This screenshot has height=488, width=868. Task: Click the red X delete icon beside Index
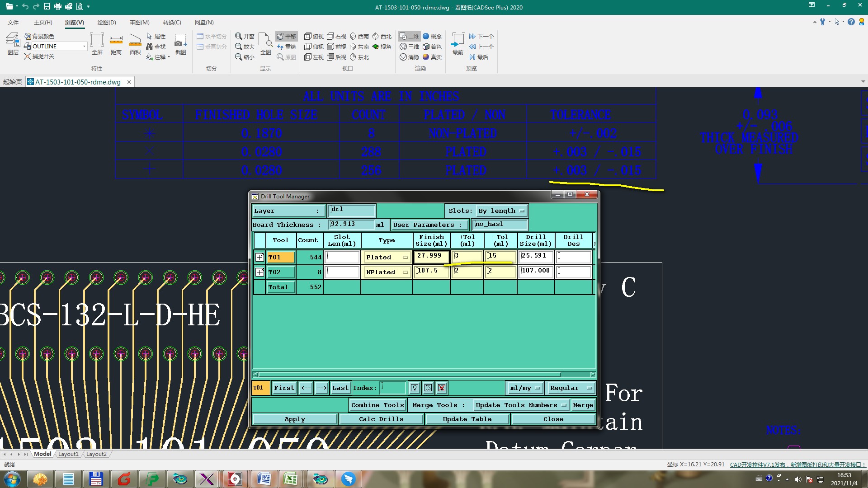click(442, 388)
